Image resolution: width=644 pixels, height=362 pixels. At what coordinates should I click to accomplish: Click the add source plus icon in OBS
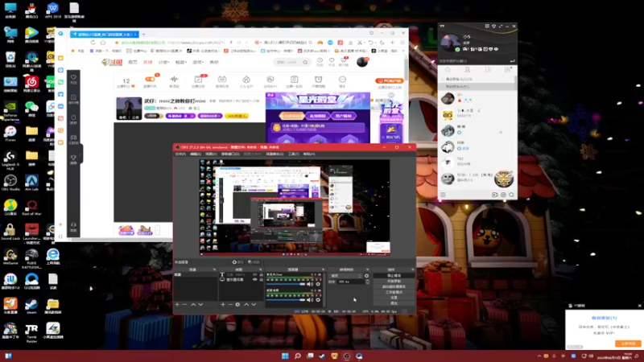click(223, 305)
